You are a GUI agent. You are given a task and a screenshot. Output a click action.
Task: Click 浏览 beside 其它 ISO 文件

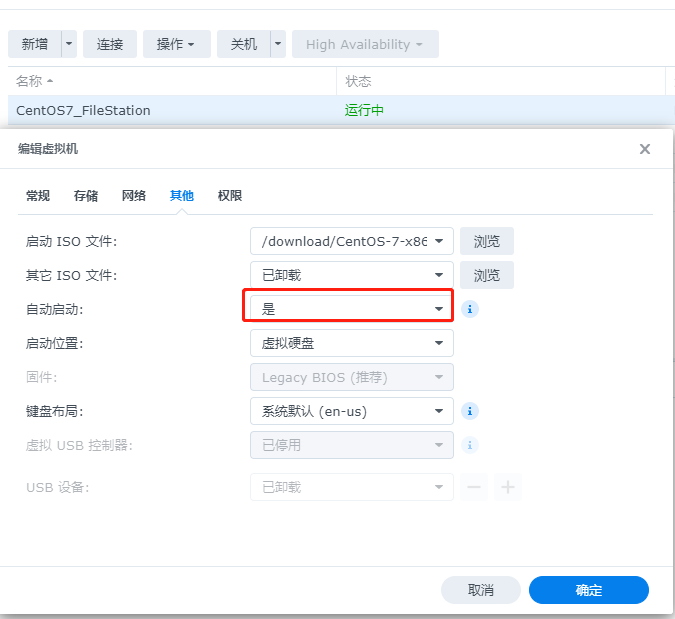[487, 275]
